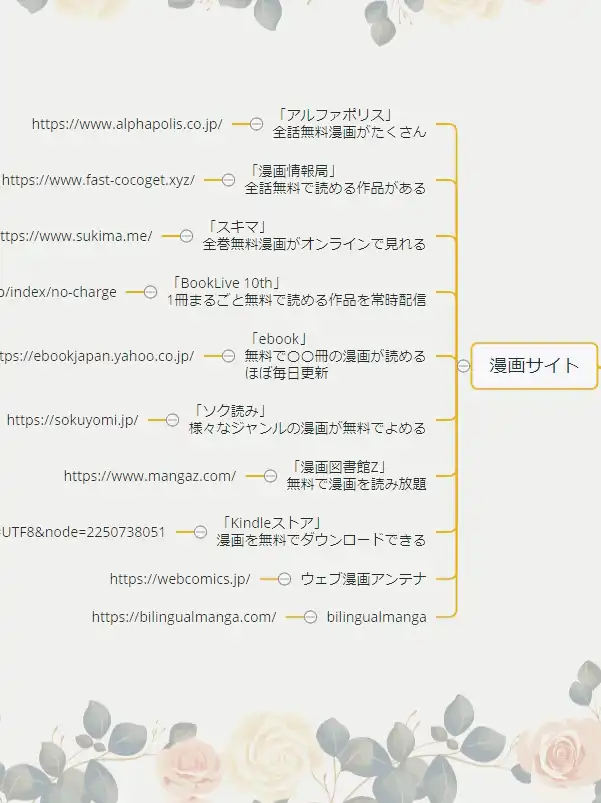Viewport: 601px width, 803px height.
Task: Select the bilingualmanga topic node
Action: click(x=376, y=617)
